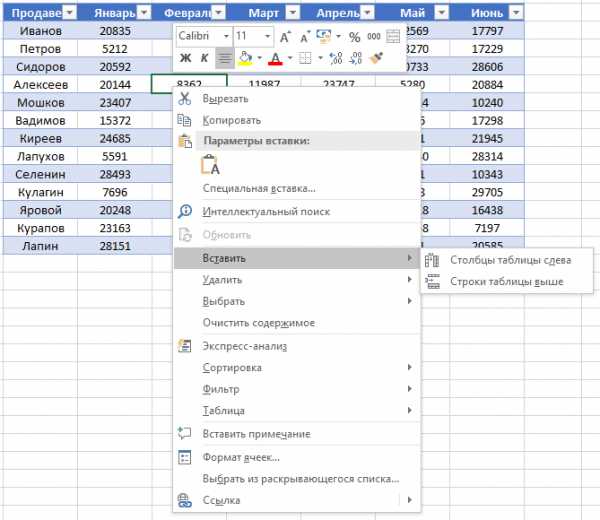The image size is (600, 520).
Task: Select Строки таблицы выше
Action: [507, 282]
